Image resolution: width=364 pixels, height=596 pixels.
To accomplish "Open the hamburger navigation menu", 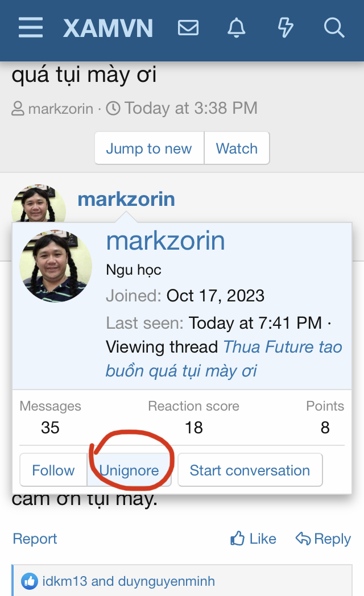I will 31,28.
